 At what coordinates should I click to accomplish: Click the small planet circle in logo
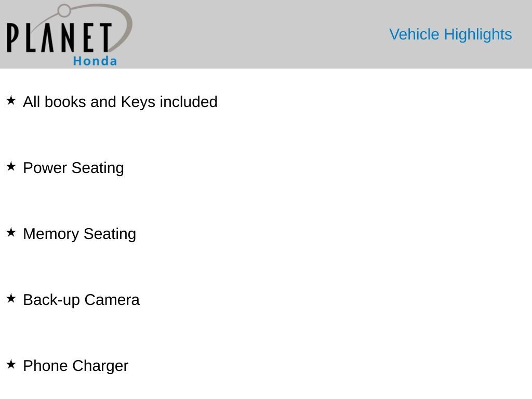(64, 10)
